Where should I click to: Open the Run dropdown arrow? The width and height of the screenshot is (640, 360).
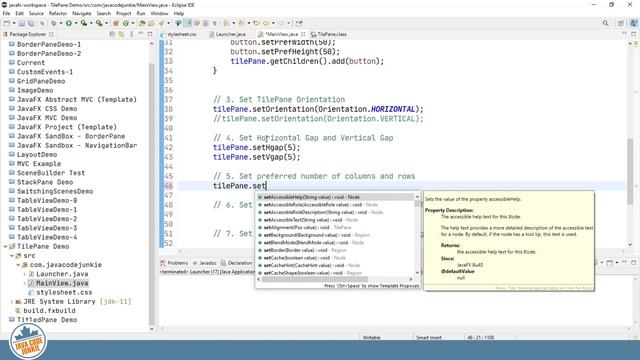(76, 23)
